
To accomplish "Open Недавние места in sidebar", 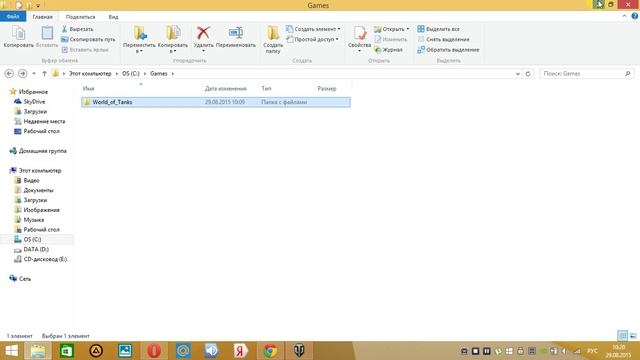I will pos(40,121).
